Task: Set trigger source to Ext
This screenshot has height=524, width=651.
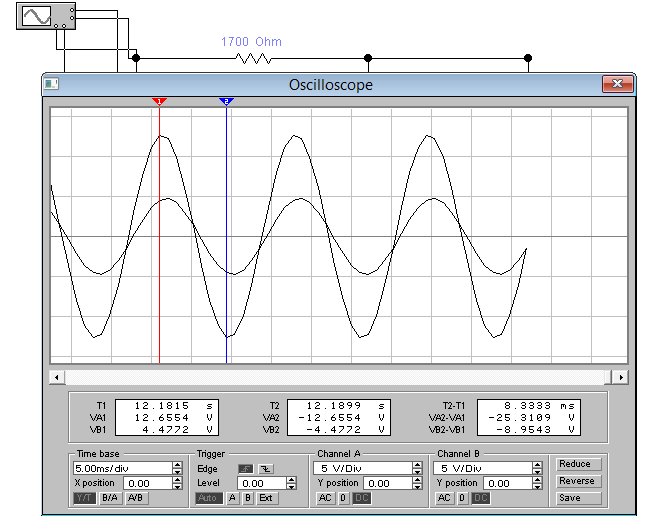Action: (x=266, y=498)
